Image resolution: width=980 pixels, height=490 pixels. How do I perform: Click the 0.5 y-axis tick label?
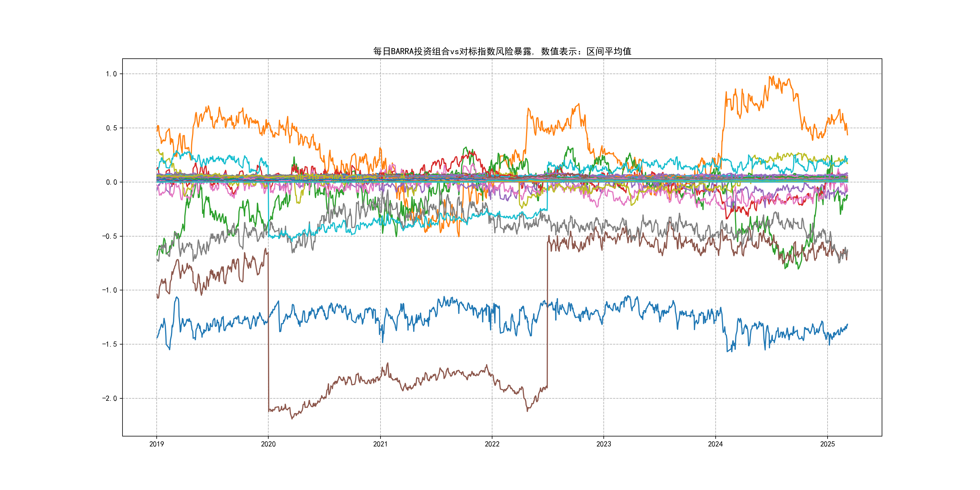111,128
